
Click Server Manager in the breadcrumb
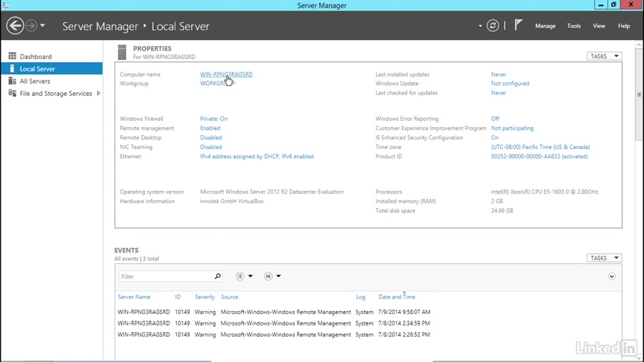click(100, 26)
